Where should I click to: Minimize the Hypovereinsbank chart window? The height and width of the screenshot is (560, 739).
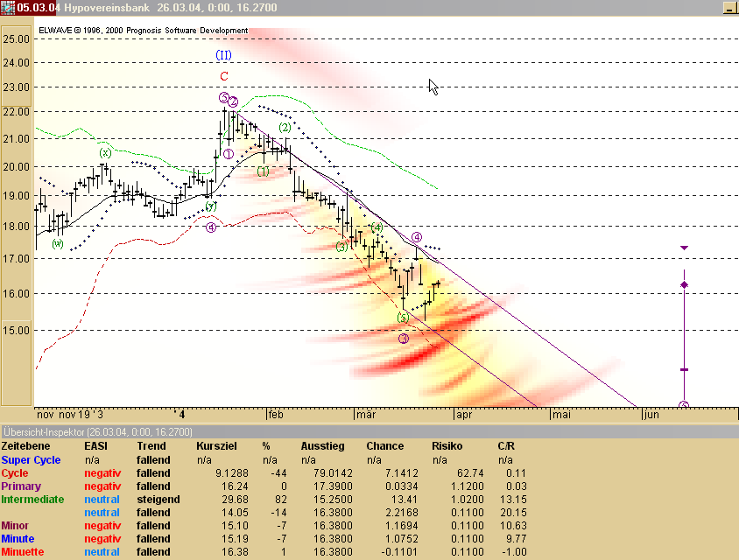[730, 8]
